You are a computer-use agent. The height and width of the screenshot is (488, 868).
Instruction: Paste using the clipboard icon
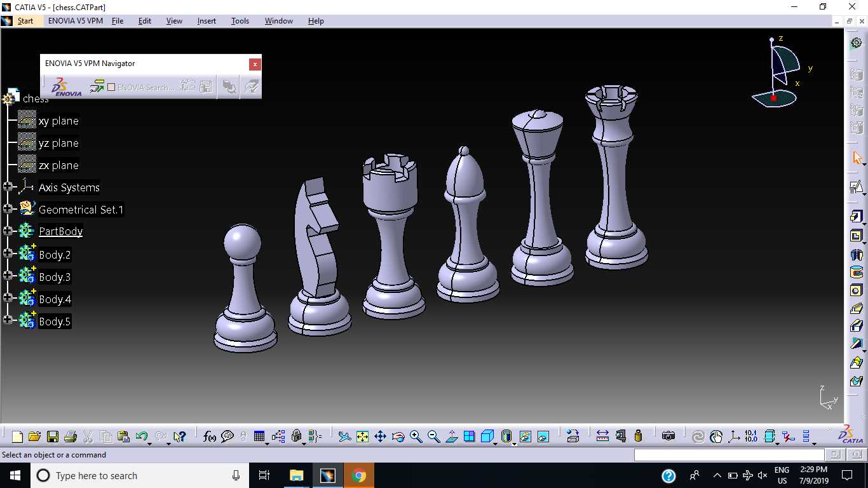(124, 437)
